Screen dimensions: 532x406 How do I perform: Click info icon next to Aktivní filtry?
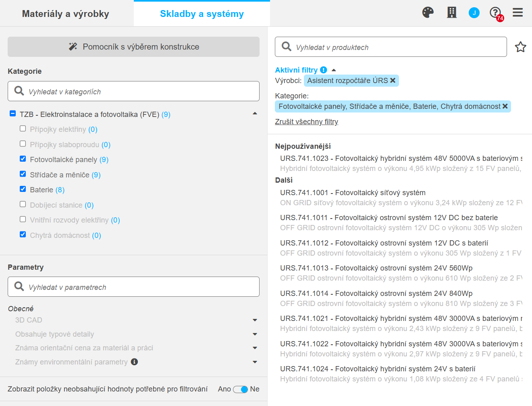(x=323, y=70)
